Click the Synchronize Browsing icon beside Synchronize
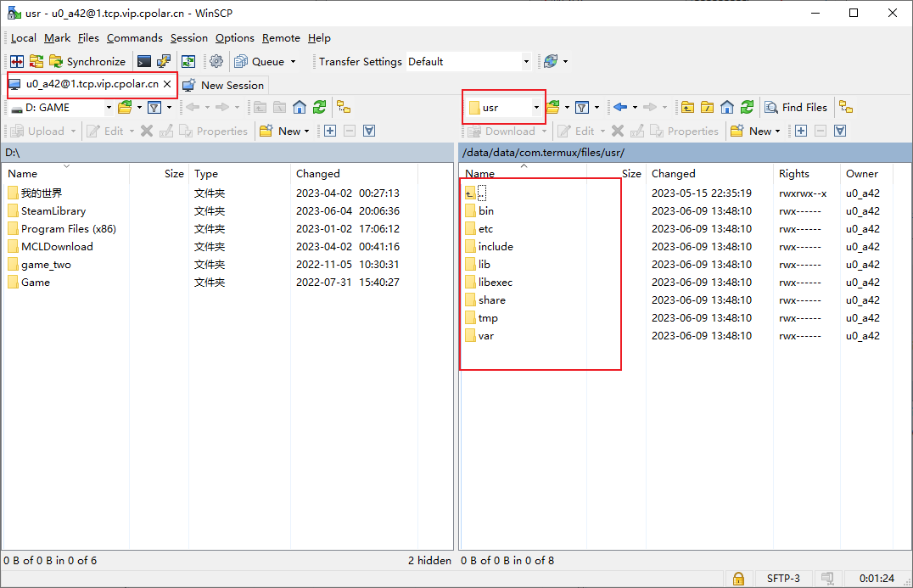The width and height of the screenshot is (913, 588). point(36,61)
